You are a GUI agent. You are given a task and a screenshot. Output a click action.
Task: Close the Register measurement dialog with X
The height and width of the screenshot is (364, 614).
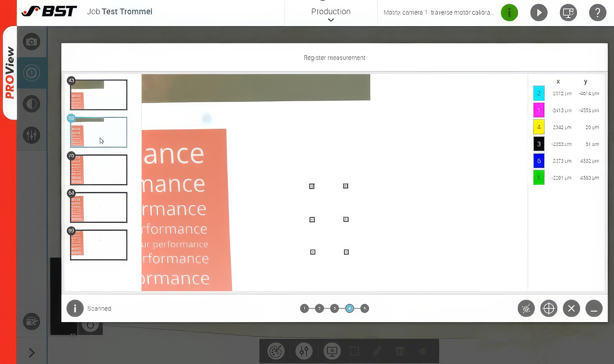(x=571, y=308)
